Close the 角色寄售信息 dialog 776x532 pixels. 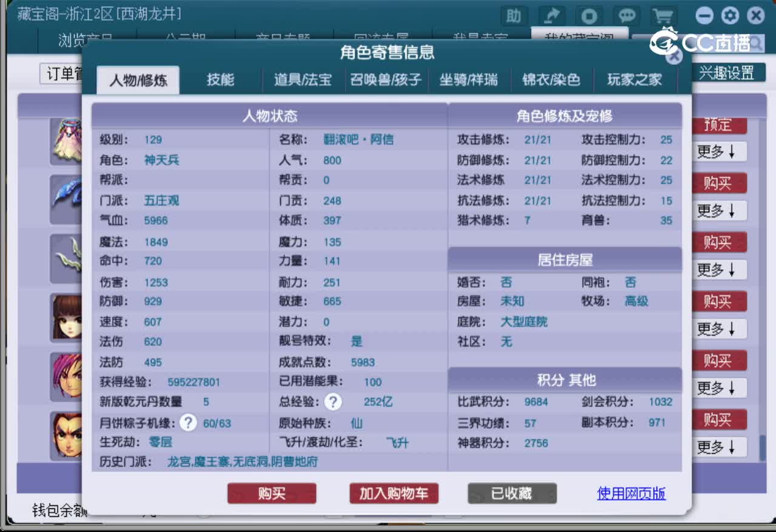pyautogui.click(x=675, y=57)
